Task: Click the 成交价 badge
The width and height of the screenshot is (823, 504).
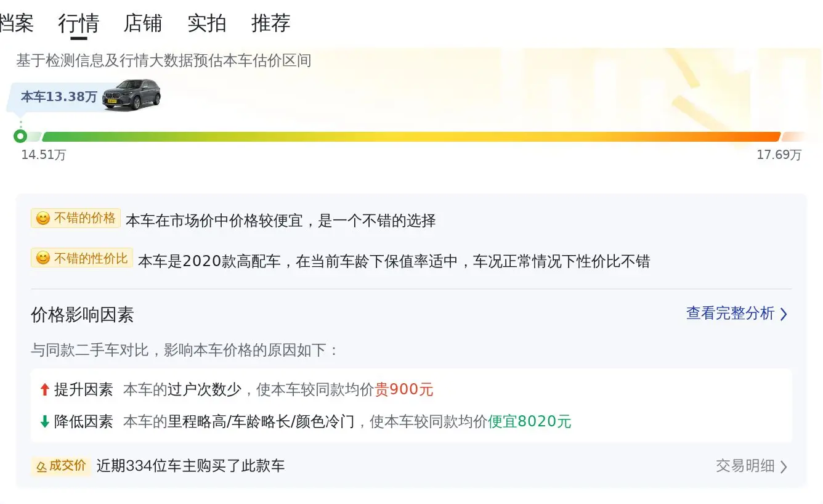Action: coord(61,466)
